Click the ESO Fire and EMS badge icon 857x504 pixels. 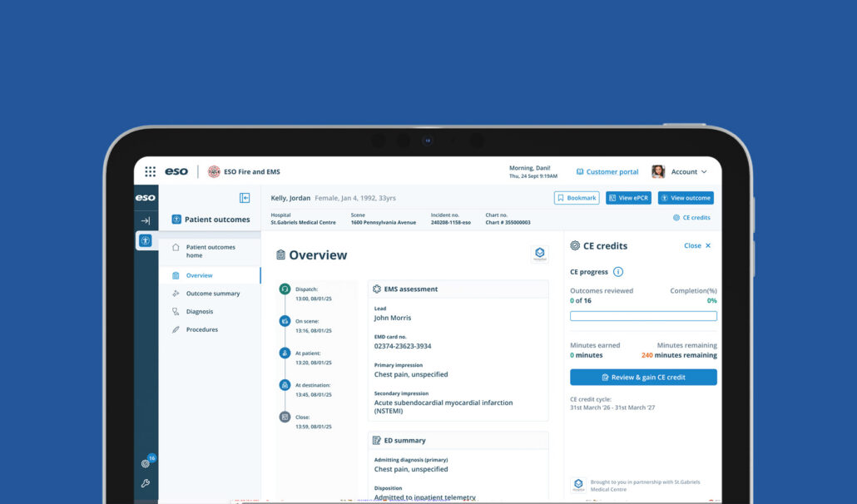pos(214,171)
